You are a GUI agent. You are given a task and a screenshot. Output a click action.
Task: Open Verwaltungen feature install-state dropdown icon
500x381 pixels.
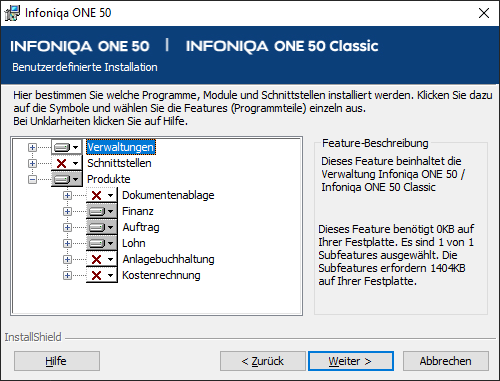pos(67,147)
